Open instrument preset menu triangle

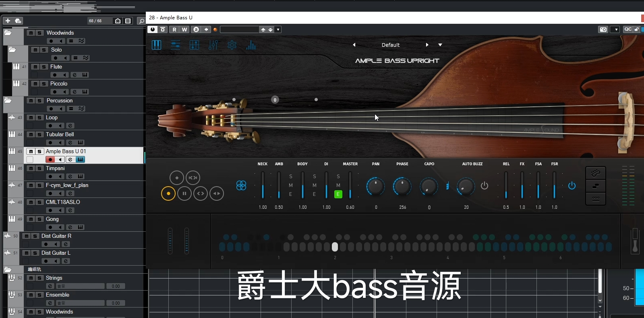click(440, 45)
